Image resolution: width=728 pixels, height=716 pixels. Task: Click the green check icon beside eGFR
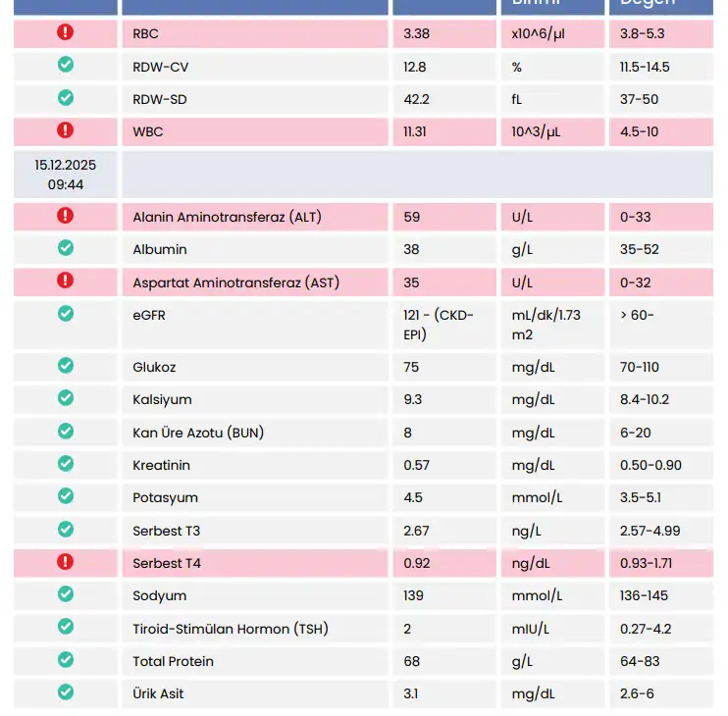pos(66,313)
